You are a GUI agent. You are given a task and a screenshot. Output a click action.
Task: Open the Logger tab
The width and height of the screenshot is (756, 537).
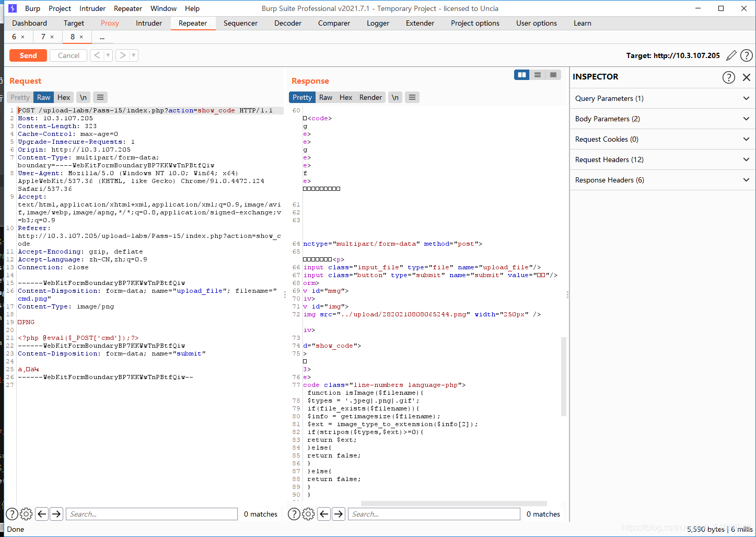point(378,23)
